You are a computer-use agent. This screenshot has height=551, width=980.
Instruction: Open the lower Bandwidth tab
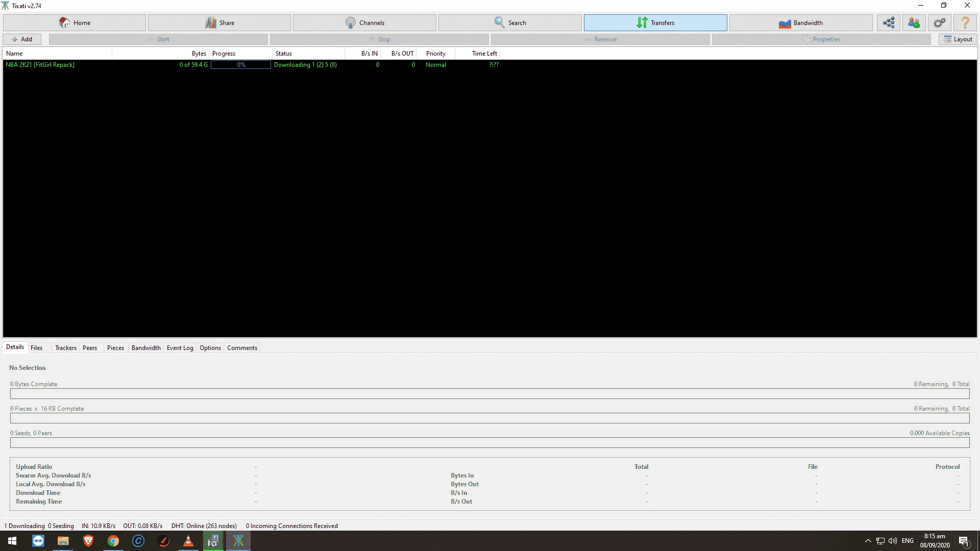(x=146, y=348)
